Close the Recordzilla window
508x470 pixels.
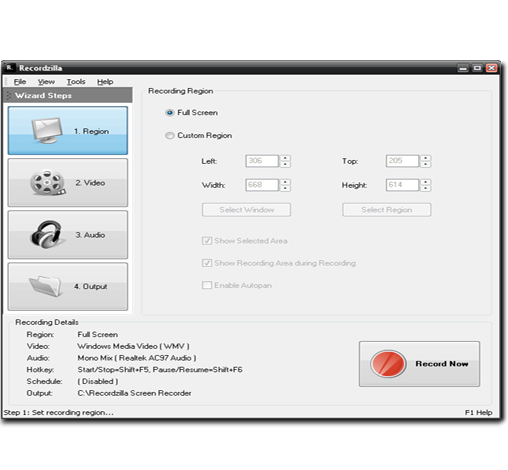492,68
